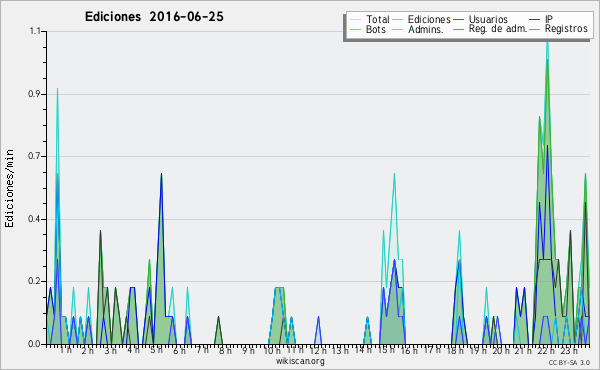Click the '23 h' x-axis label

[x=569, y=350]
